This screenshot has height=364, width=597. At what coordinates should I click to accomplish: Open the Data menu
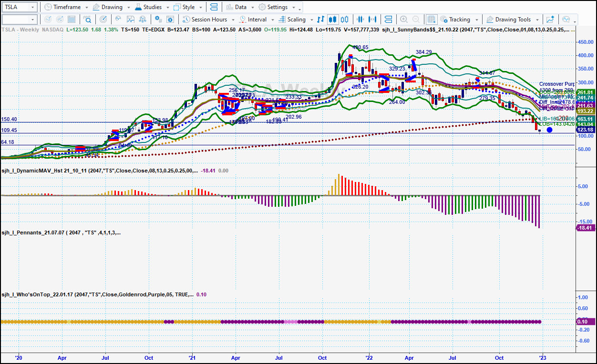point(237,7)
